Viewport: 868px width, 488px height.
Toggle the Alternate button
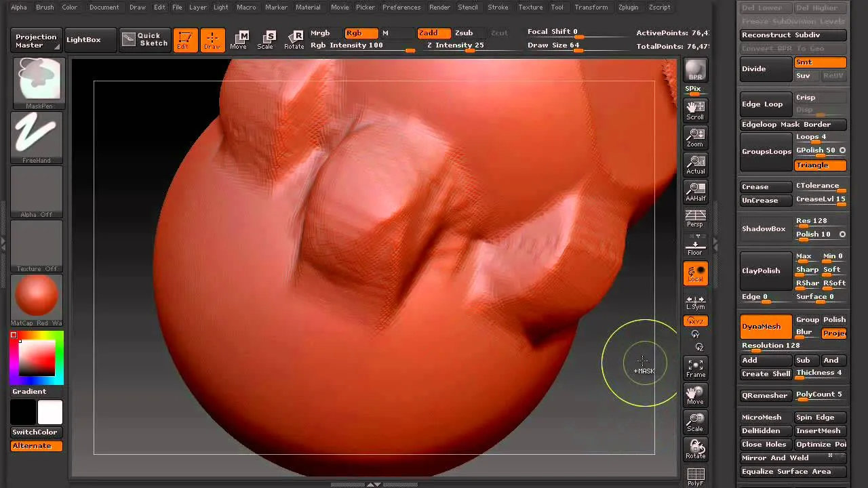pyautogui.click(x=37, y=445)
